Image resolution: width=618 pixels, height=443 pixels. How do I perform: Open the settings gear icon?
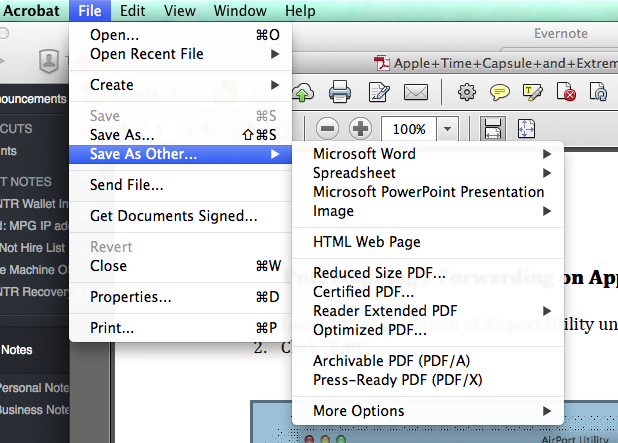pyautogui.click(x=467, y=92)
